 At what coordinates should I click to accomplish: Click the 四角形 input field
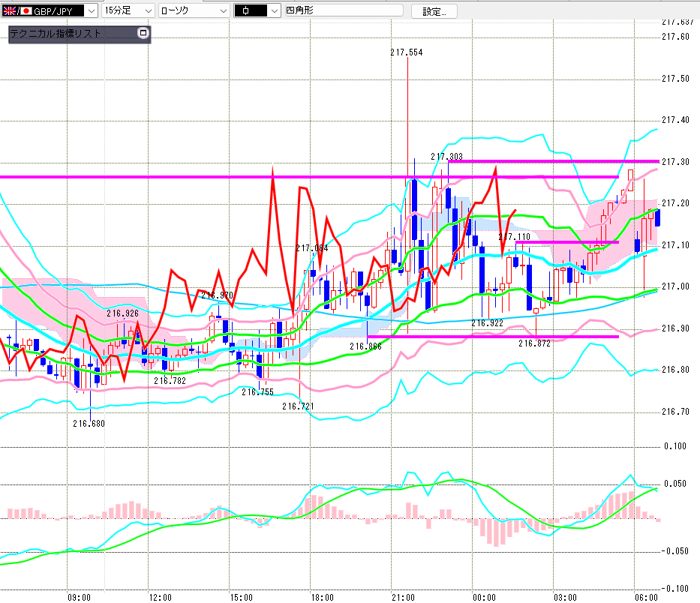click(x=344, y=10)
